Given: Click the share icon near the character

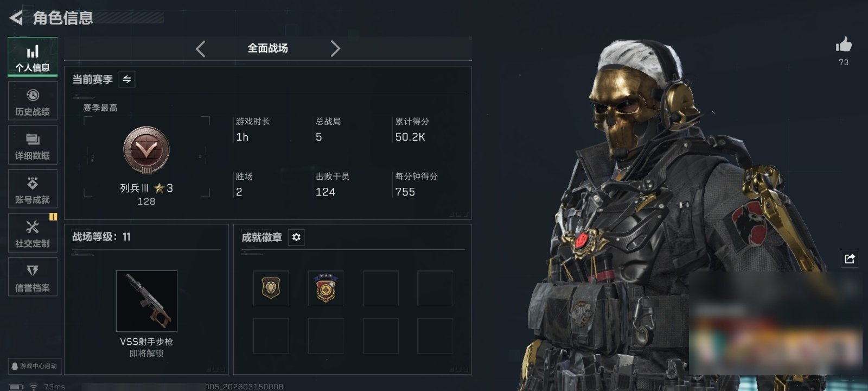Looking at the screenshot, I should click(850, 258).
